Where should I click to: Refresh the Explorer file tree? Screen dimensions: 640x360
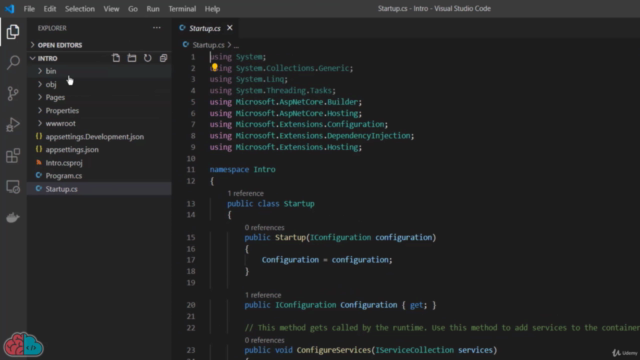147,58
